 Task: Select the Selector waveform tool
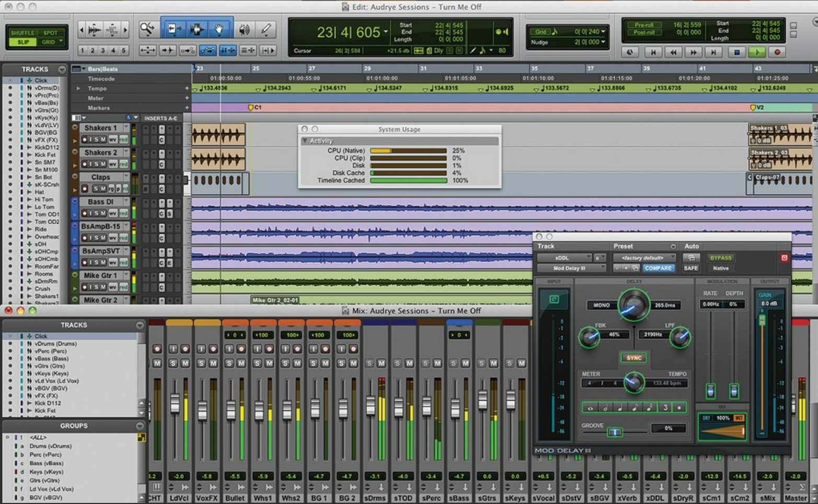(196, 29)
